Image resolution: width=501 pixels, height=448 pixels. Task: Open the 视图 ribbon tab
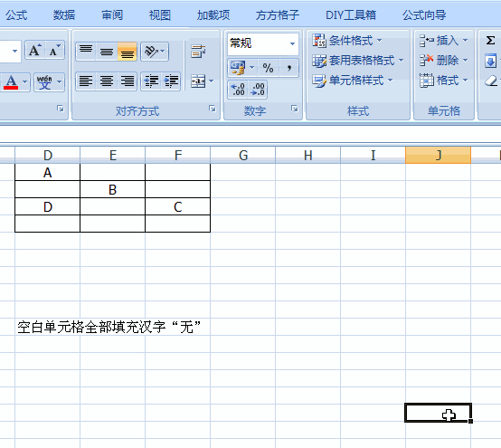point(160,15)
